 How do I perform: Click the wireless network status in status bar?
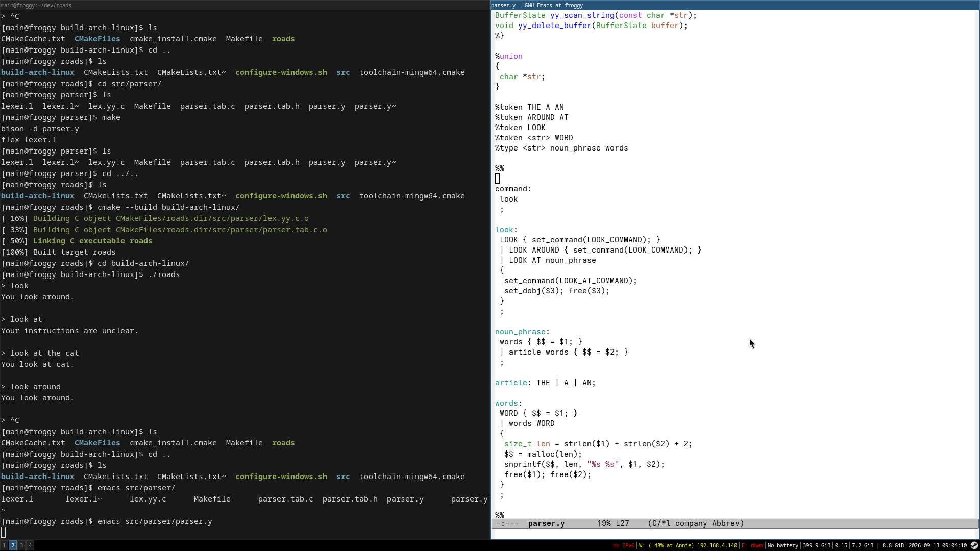tap(688, 545)
